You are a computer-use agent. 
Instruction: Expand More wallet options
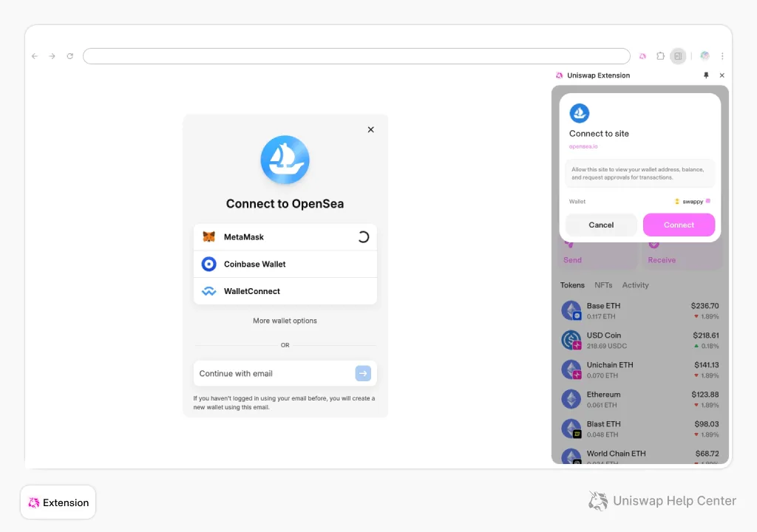[x=285, y=321]
